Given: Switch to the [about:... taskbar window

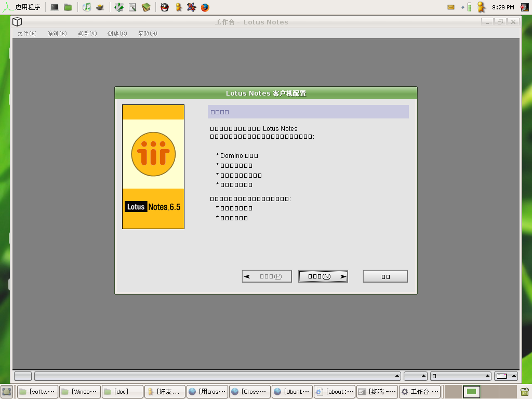Looking at the screenshot, I should [335, 392].
